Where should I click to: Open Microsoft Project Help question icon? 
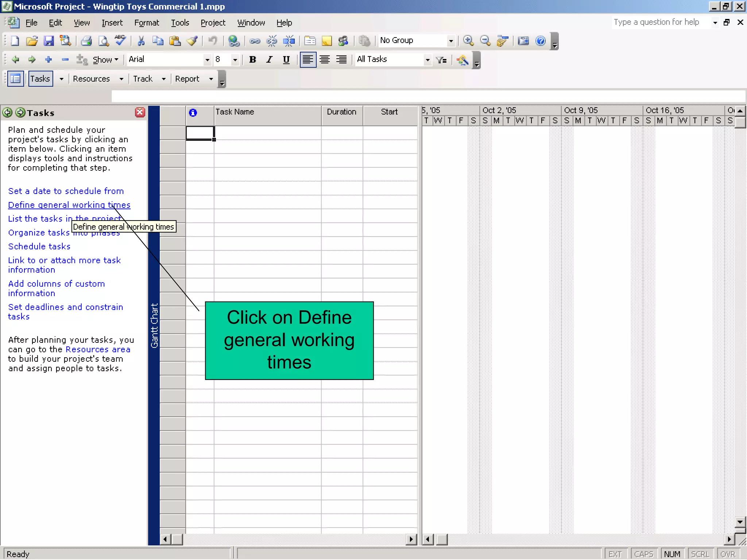pyautogui.click(x=541, y=41)
